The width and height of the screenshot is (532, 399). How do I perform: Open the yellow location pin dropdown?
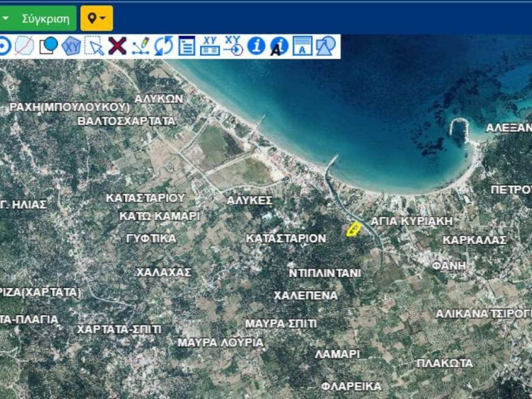pos(97,19)
